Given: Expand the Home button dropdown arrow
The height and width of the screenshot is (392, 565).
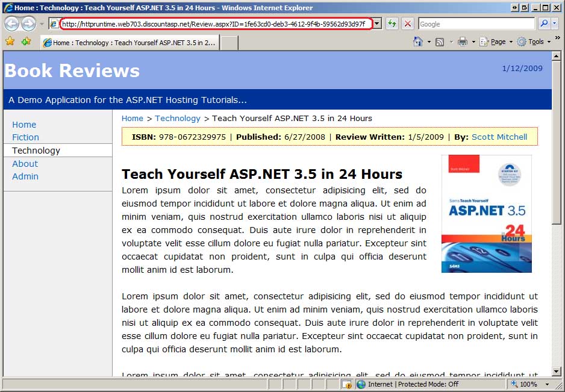Looking at the screenshot, I should pyautogui.click(x=429, y=42).
